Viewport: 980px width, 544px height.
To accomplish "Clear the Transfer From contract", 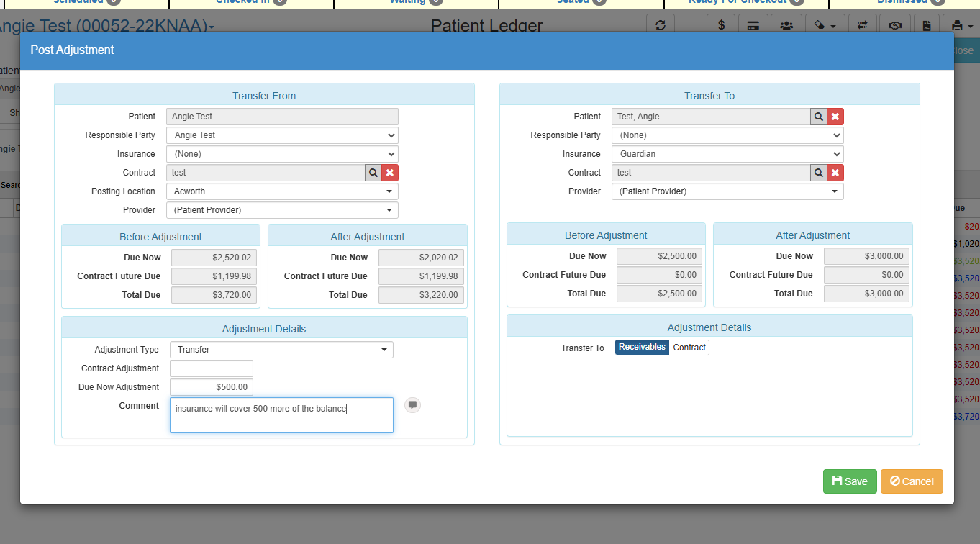I will pyautogui.click(x=390, y=173).
